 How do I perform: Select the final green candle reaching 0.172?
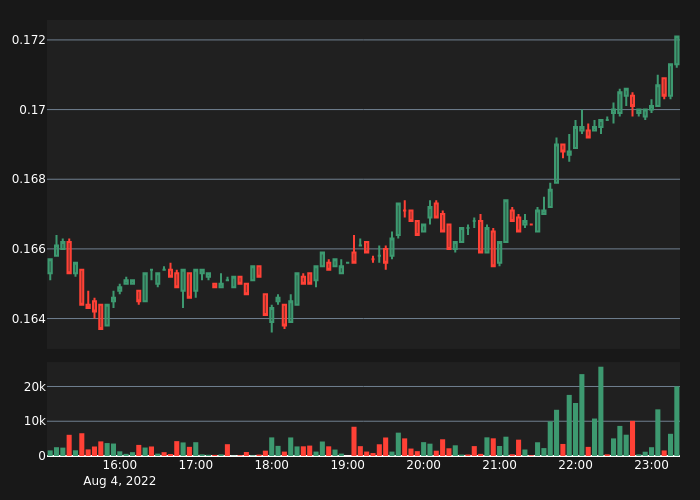point(677,51)
